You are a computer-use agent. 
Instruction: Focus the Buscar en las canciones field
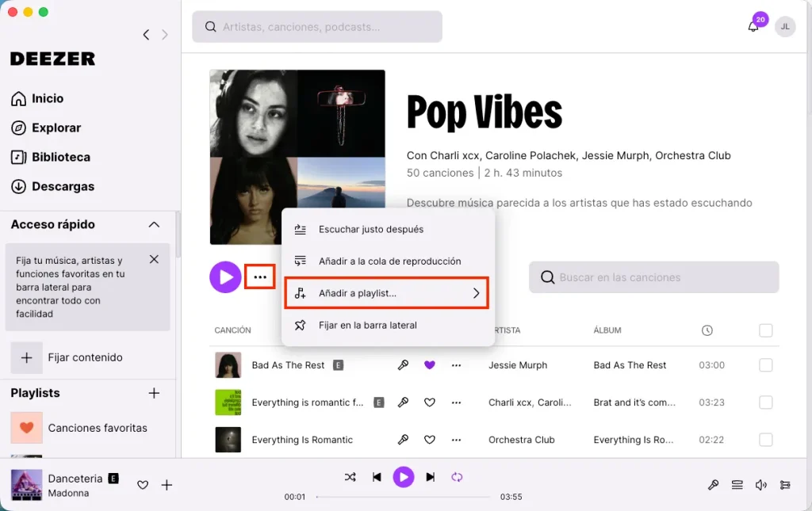653,277
